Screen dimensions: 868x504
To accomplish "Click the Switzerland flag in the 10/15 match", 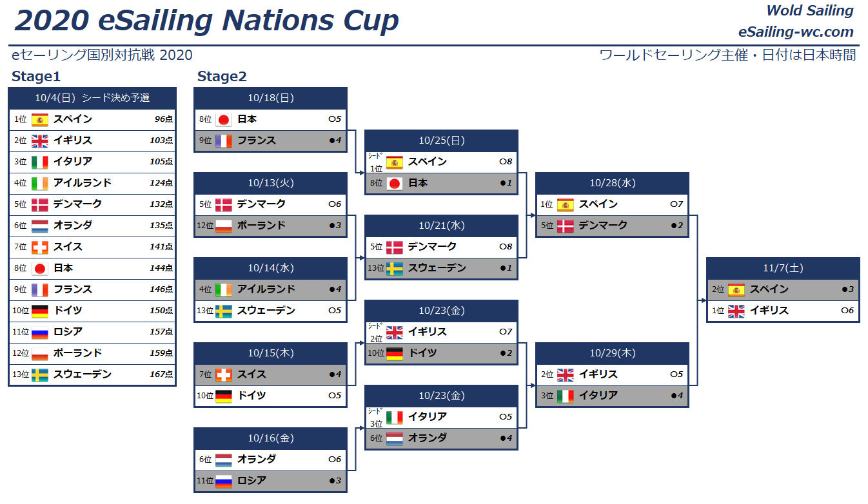I will 224,374.
